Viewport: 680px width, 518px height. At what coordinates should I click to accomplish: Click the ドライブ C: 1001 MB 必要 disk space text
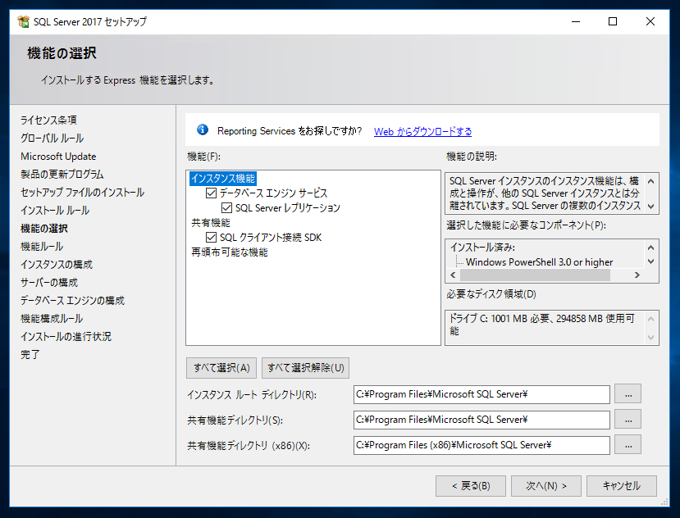click(542, 325)
